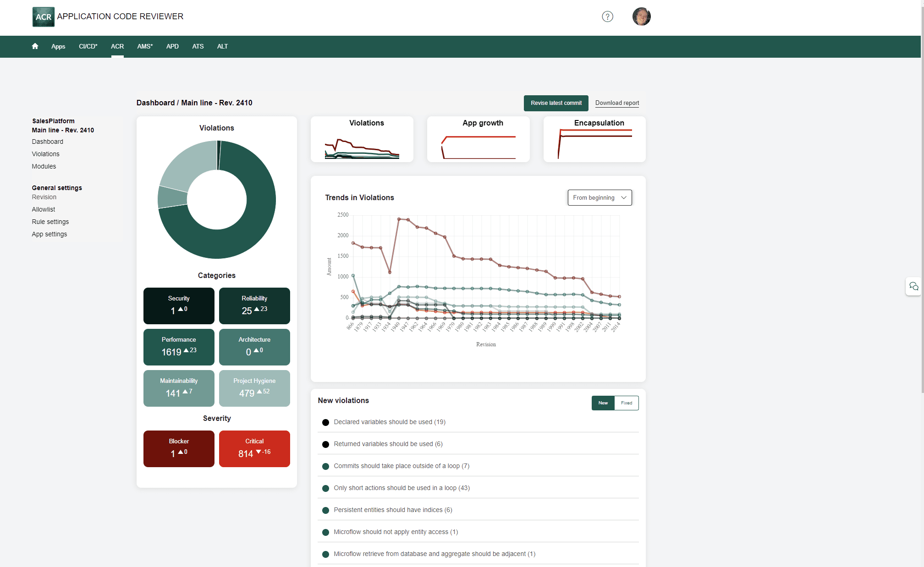Expand the AMS navigation menu item
This screenshot has width=924, height=567.
coord(144,47)
